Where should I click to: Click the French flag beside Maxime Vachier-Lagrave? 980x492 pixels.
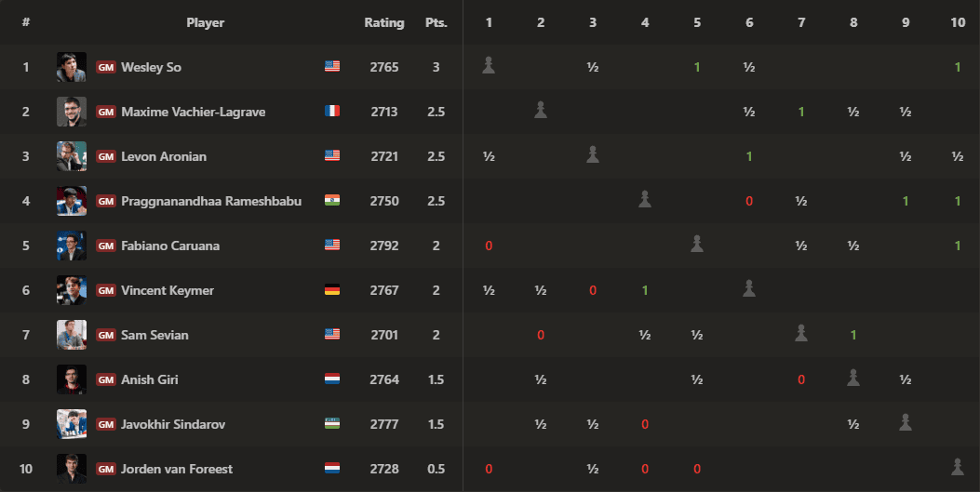point(332,111)
